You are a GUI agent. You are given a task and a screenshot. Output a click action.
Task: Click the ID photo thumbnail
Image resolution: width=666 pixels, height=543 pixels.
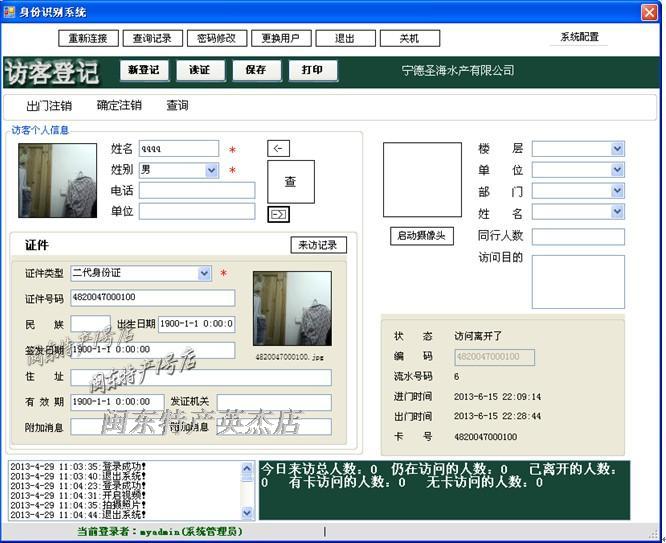coord(292,309)
